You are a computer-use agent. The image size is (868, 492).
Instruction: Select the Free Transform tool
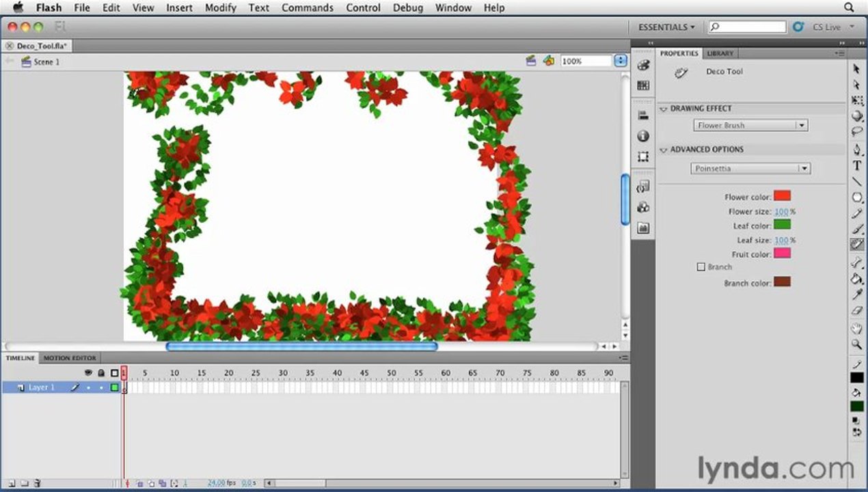pyautogui.click(x=856, y=100)
